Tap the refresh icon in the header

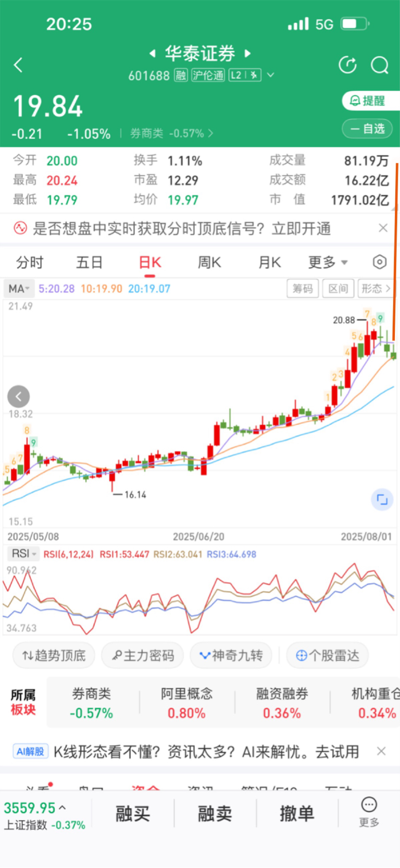pos(347,65)
